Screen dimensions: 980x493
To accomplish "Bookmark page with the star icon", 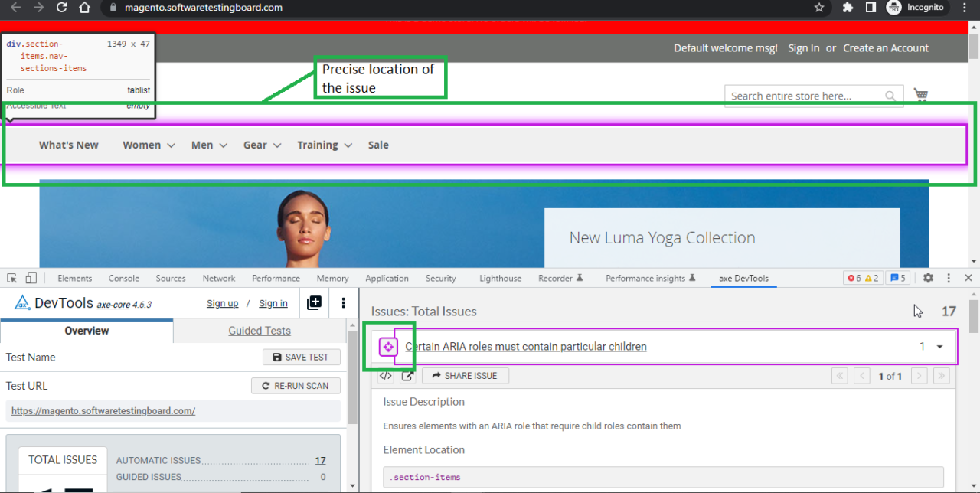I will (819, 8).
